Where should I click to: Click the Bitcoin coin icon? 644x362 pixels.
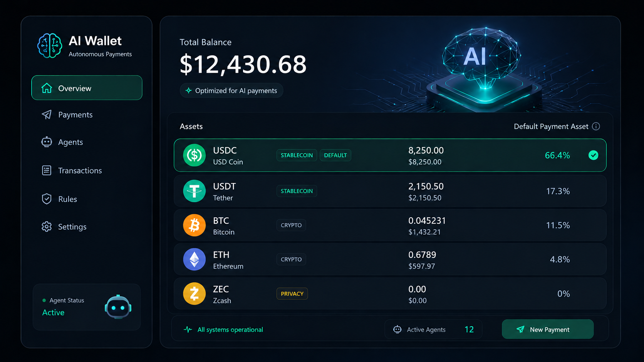point(194,225)
